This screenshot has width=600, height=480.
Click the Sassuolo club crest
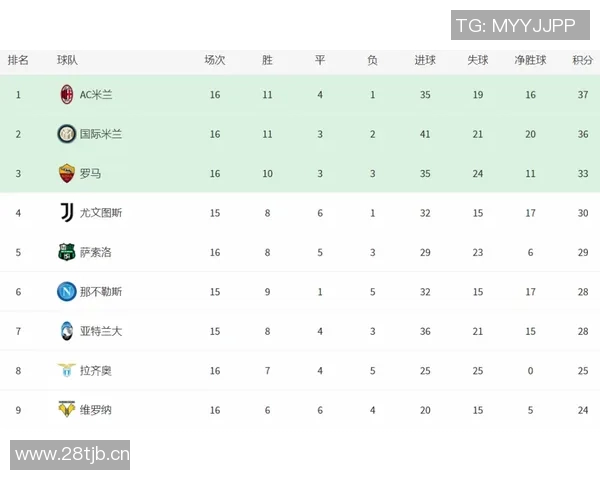66,252
